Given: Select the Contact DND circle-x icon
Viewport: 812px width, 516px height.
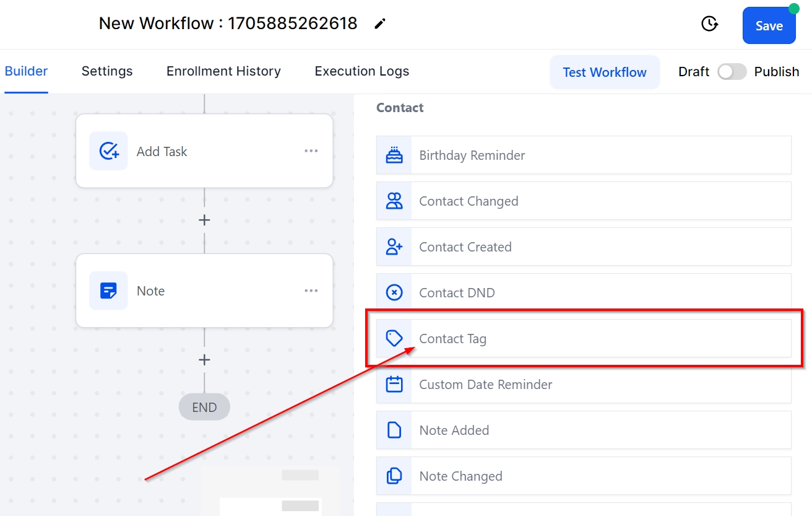Looking at the screenshot, I should click(x=394, y=292).
